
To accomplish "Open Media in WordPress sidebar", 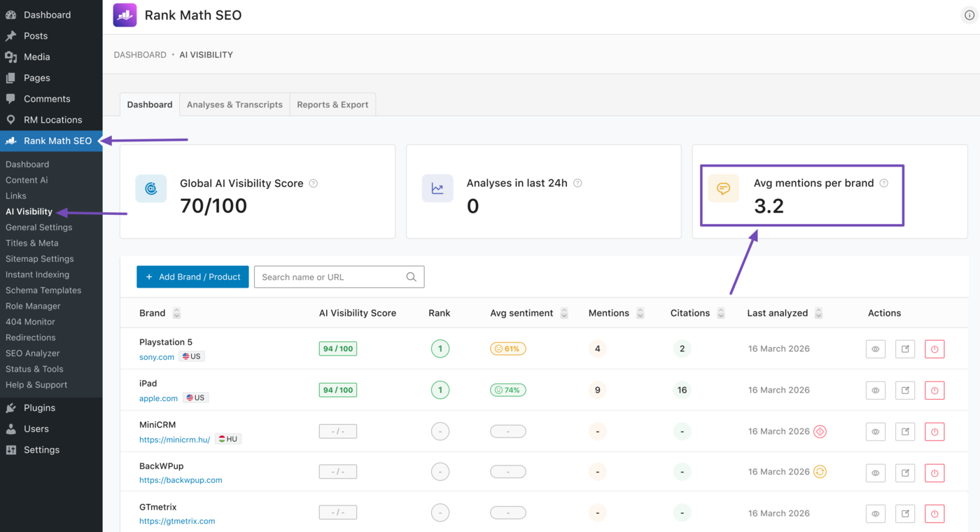I will coord(51,57).
